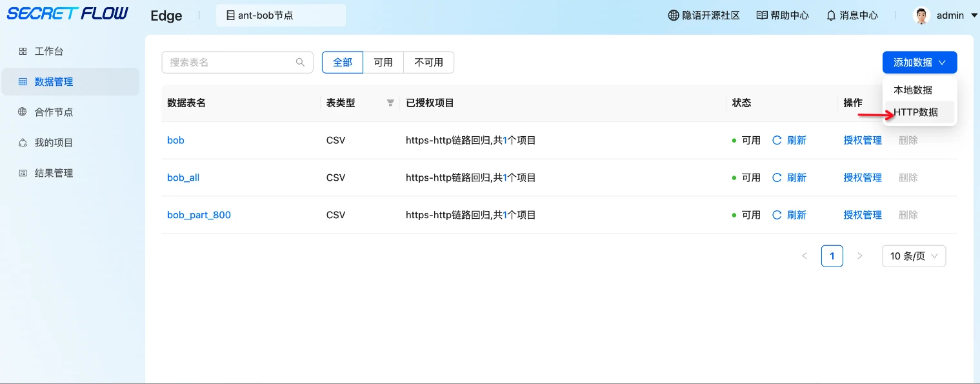The width and height of the screenshot is (980, 384).
Task: Click 可用 status in the bob row
Action: click(x=751, y=140)
